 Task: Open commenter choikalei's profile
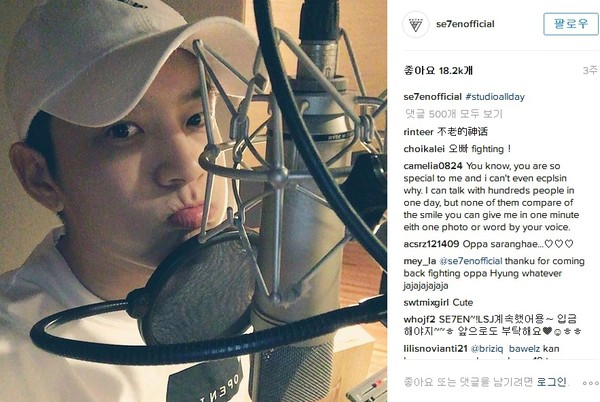(x=424, y=149)
